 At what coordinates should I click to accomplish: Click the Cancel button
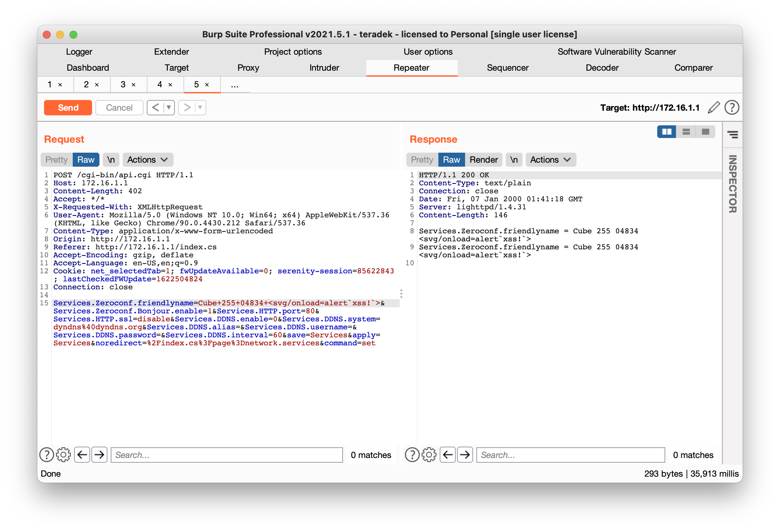(119, 108)
